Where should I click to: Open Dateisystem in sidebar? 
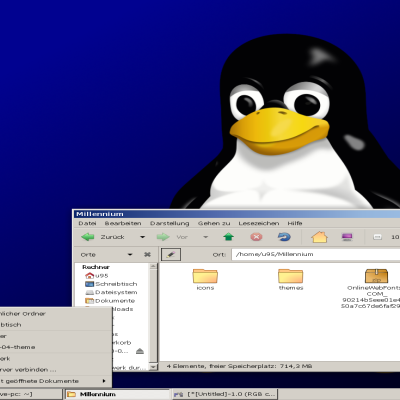111,292
